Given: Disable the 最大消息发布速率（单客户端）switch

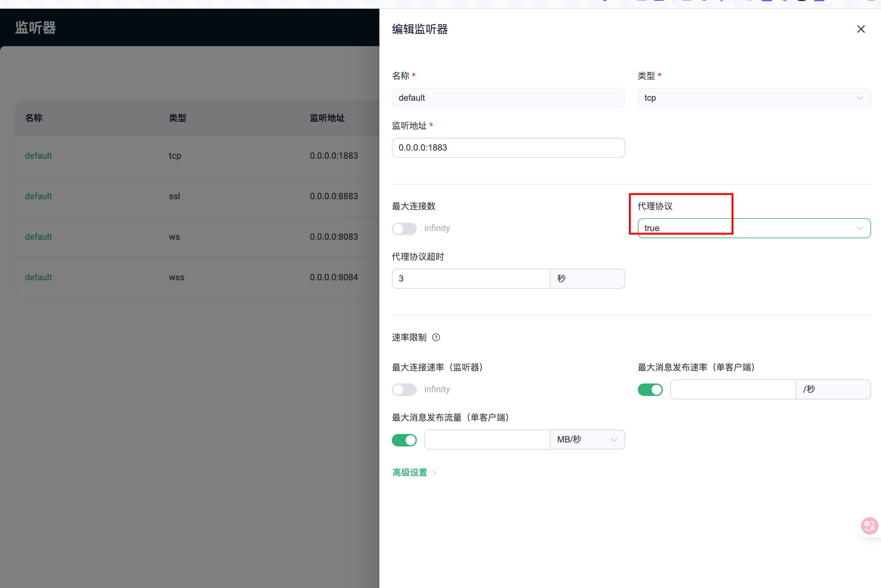Looking at the screenshot, I should 650,390.
